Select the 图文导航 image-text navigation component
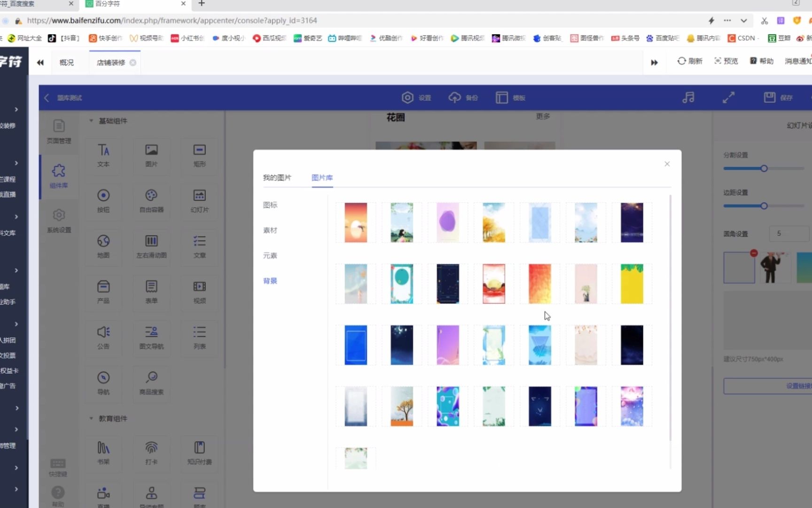The width and height of the screenshot is (812, 508). click(151, 338)
